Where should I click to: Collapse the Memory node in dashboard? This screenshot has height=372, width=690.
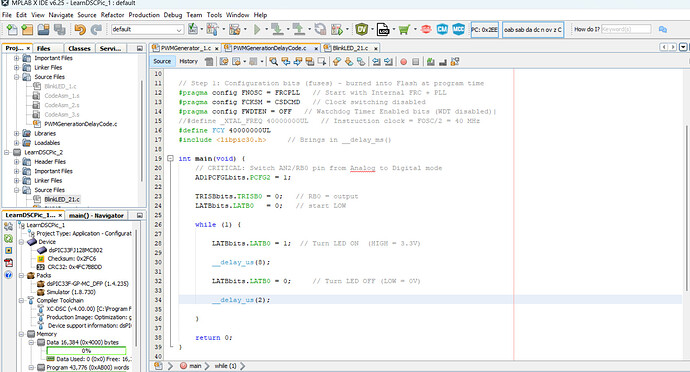[x=21, y=334]
